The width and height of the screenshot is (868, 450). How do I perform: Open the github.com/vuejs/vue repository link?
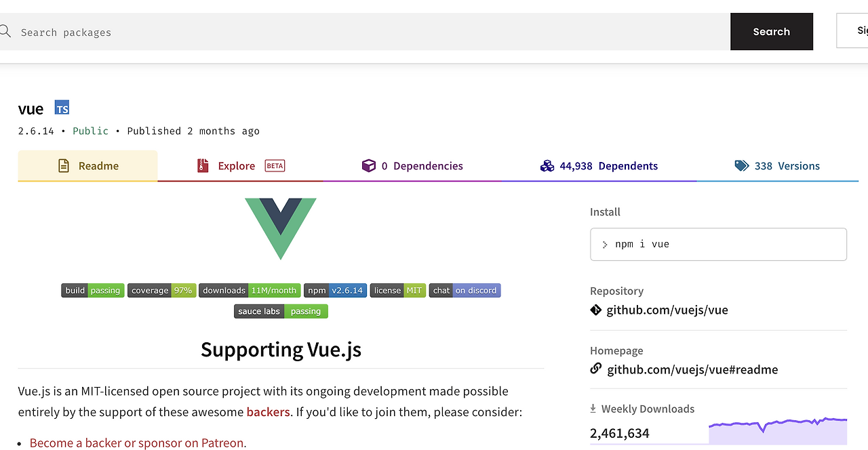click(667, 310)
